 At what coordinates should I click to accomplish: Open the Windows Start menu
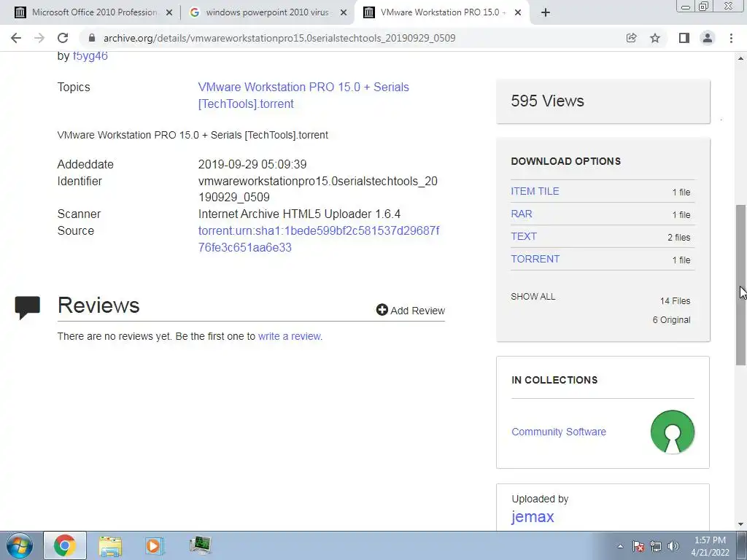(20, 545)
